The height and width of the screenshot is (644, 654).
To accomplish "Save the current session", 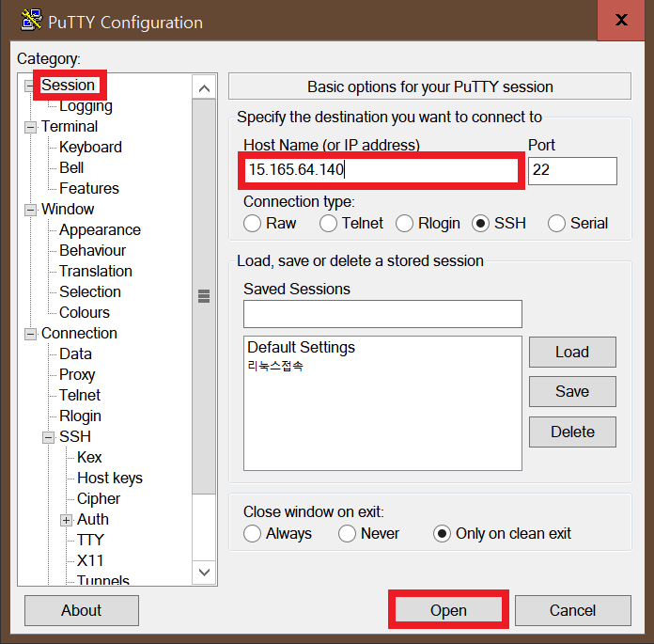I will (x=572, y=391).
